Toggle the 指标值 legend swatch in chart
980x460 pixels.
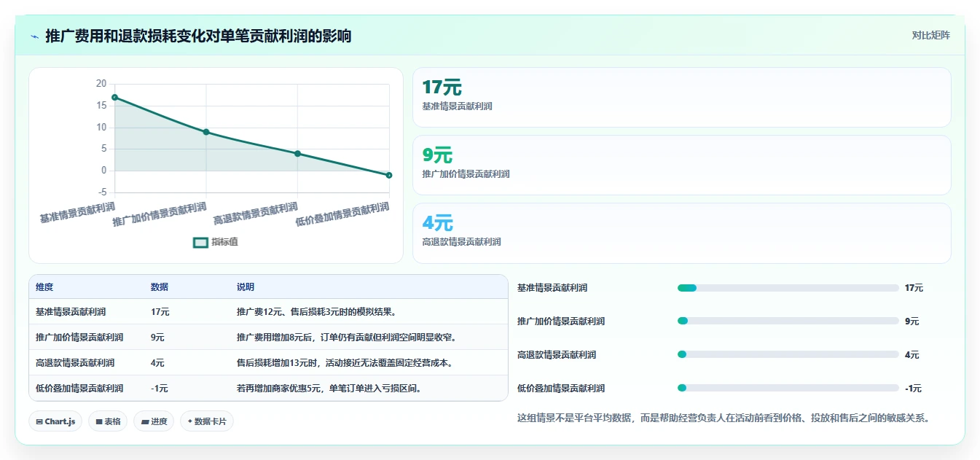200,242
